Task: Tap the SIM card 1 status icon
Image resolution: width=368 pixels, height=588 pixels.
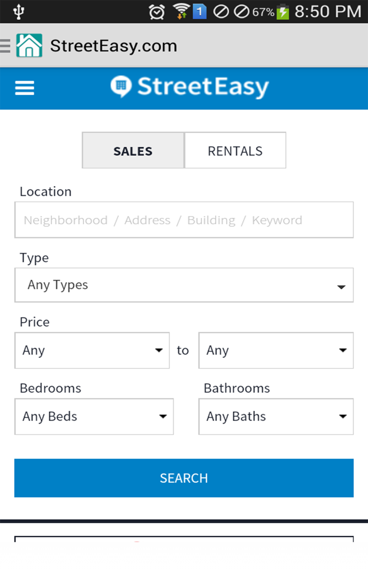Action: (x=199, y=12)
